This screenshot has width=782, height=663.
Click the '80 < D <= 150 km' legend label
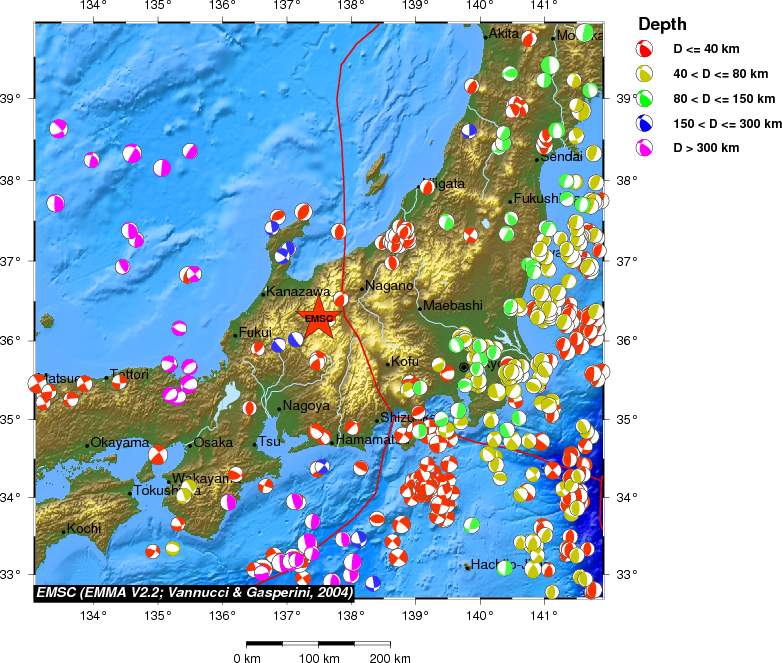coord(724,99)
